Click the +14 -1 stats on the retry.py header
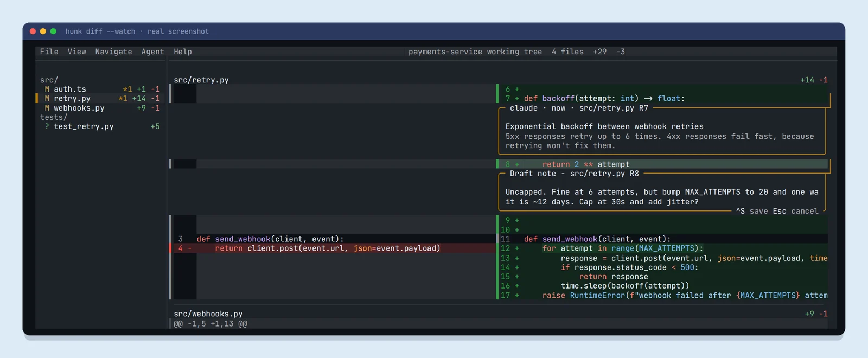The image size is (868, 358). click(814, 80)
